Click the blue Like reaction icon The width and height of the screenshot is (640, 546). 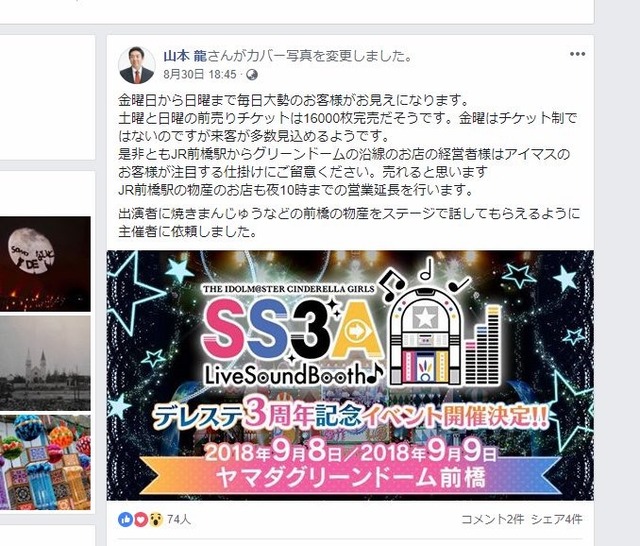pyautogui.click(x=125, y=519)
